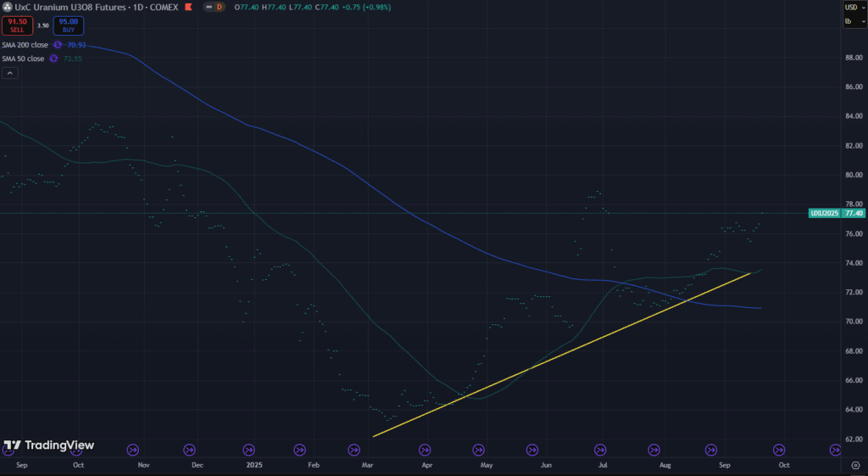Collapse the indicator legend with the chevron
This screenshot has width=868, height=476.
(9, 73)
